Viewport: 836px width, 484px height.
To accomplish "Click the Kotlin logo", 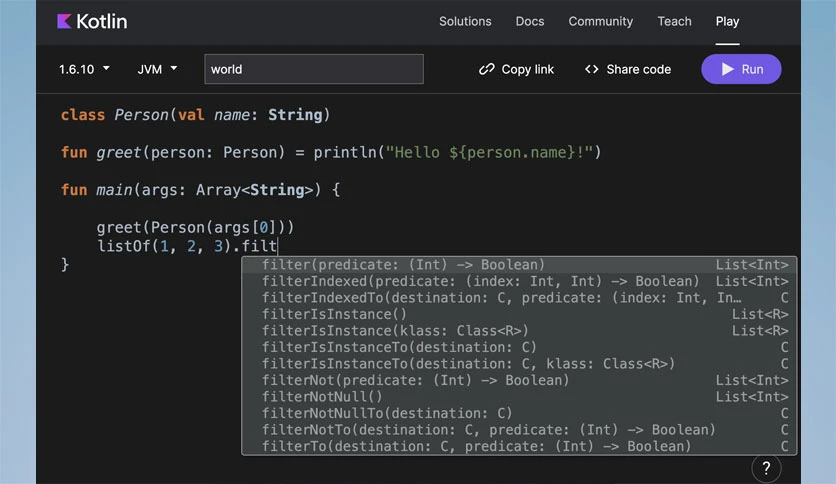I will [x=92, y=21].
